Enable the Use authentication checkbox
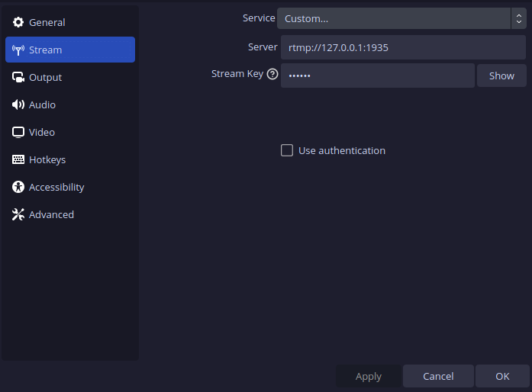The height and width of the screenshot is (392, 532). (287, 150)
